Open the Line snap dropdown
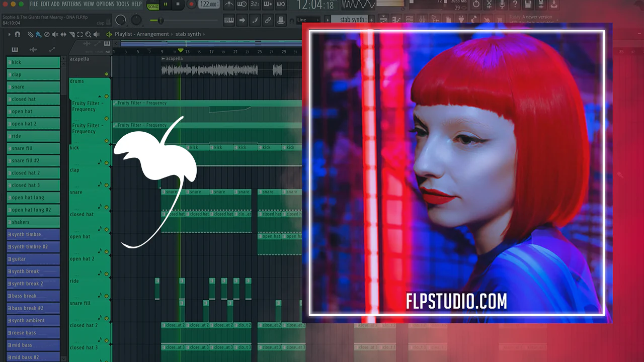This screenshot has height=362, width=644. click(308, 20)
